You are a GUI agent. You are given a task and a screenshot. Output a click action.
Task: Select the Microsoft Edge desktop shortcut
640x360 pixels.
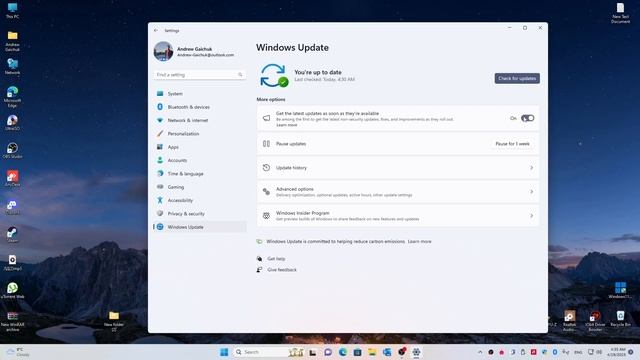12,97
